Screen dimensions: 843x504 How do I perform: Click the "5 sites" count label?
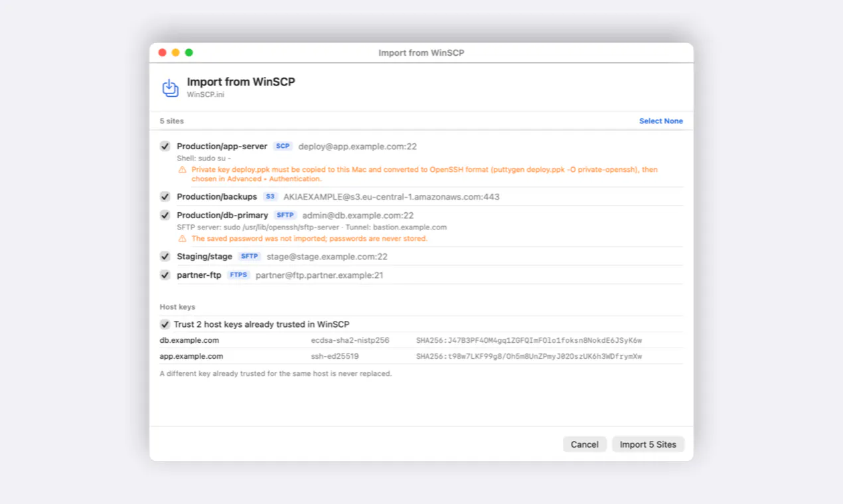(172, 121)
